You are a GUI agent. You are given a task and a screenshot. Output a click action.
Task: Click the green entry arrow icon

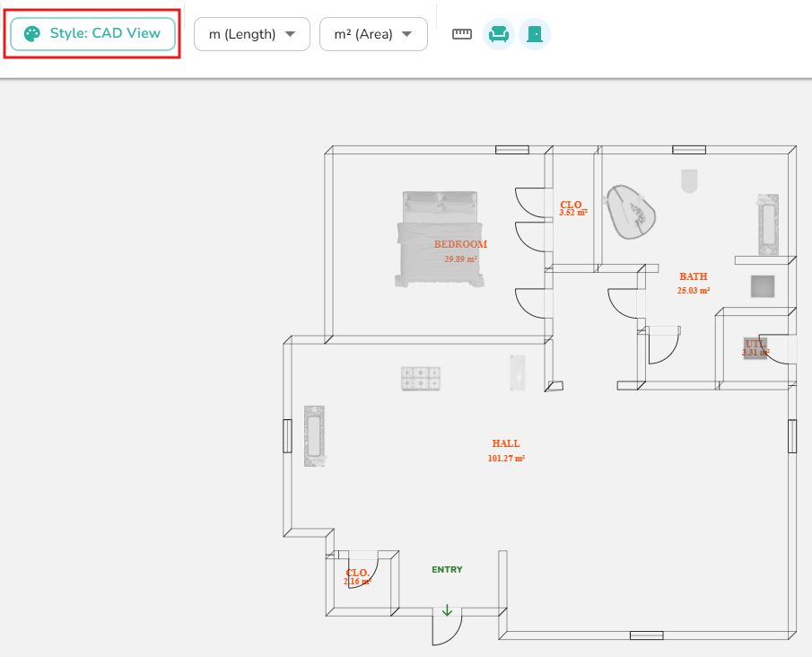tap(447, 611)
